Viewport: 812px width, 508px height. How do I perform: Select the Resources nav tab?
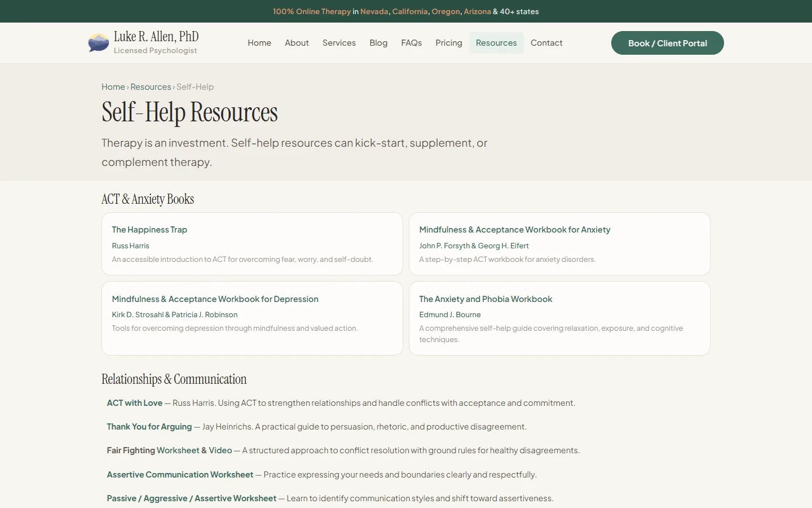click(x=496, y=43)
